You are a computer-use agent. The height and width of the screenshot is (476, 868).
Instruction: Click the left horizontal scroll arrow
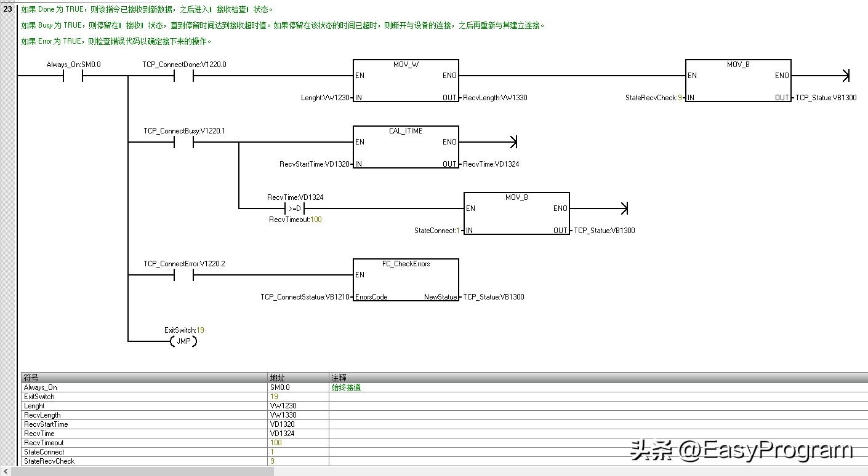point(5,470)
